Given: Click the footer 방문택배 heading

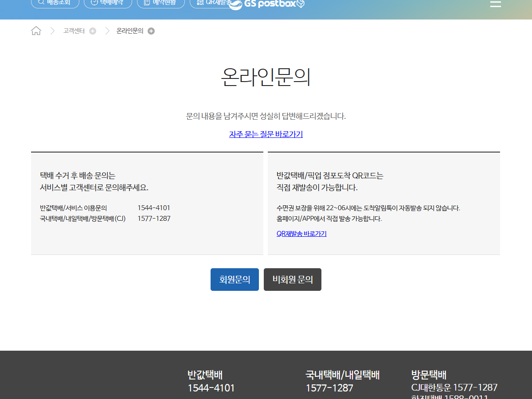Looking at the screenshot, I should pos(429,375).
